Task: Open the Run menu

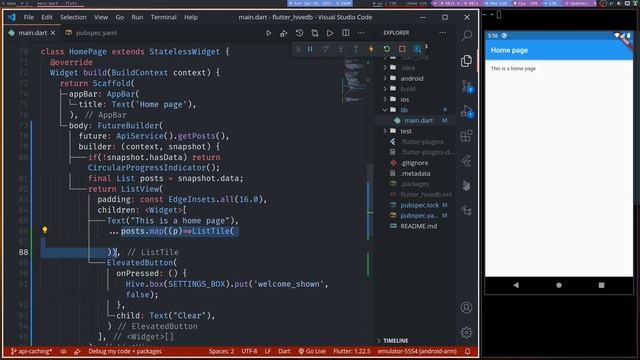Action: (x=137, y=17)
